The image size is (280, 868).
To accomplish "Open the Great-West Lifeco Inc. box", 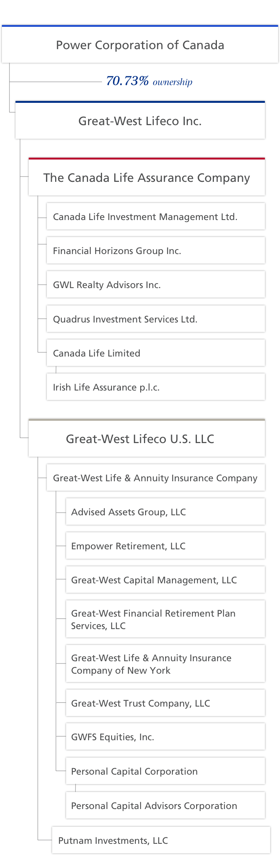I will coord(140,120).
